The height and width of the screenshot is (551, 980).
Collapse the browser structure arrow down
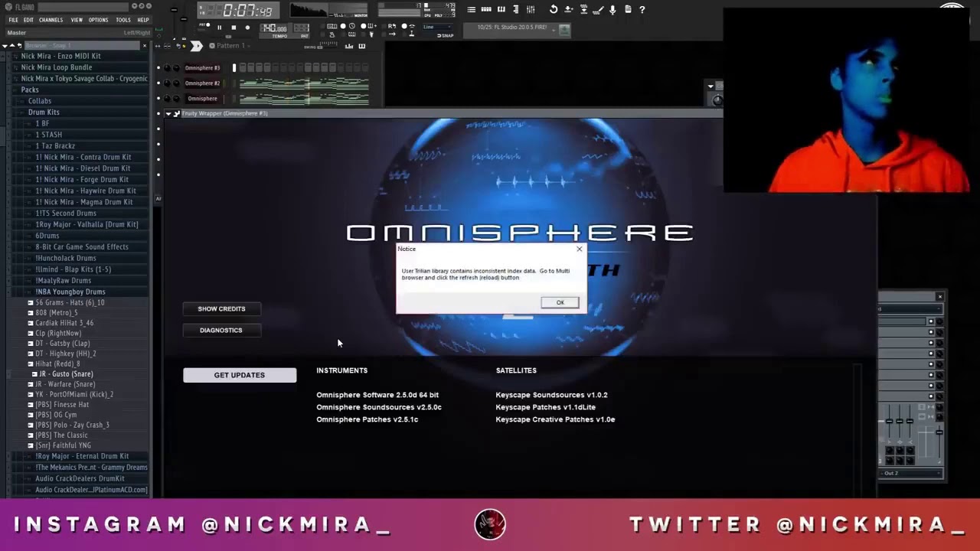[x=5, y=46]
